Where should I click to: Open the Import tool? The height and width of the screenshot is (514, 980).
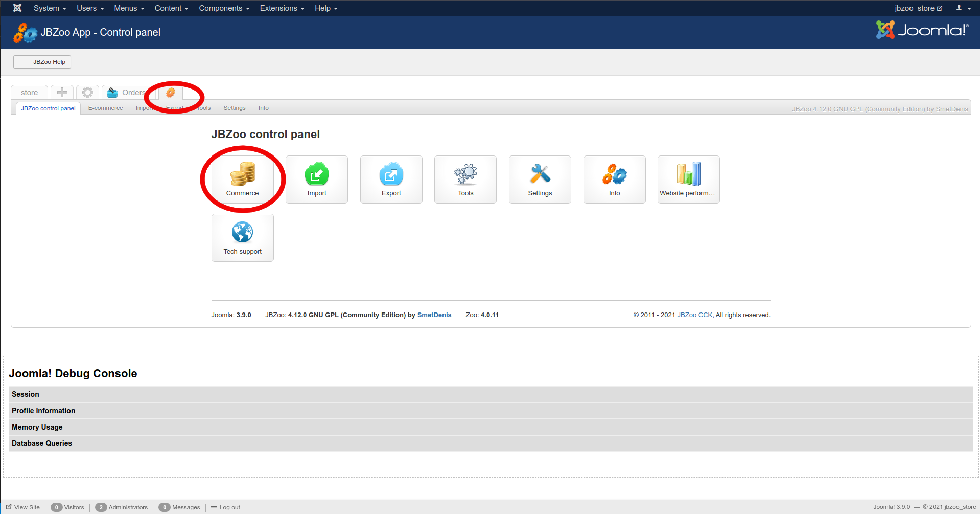[x=317, y=180]
